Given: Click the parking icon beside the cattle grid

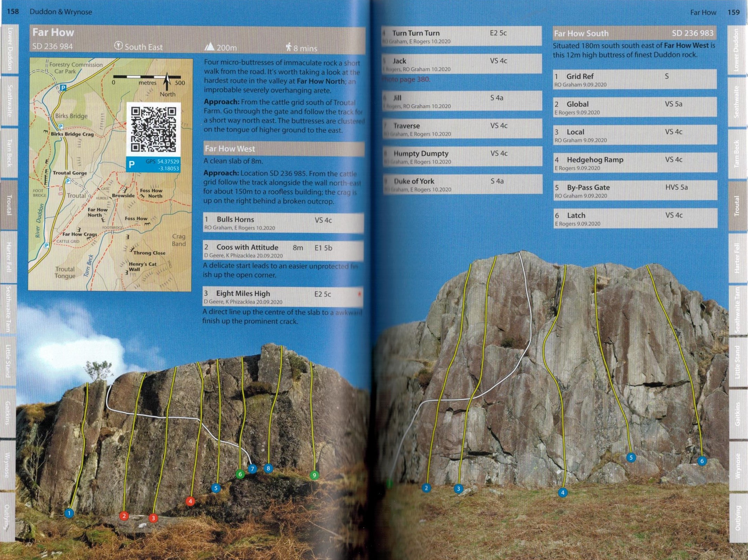Looking at the screenshot, I should pyautogui.click(x=46, y=245).
